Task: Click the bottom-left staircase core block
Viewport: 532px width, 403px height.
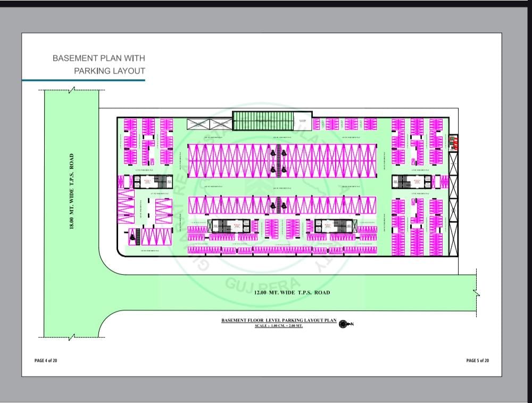Action: pyautogui.click(x=227, y=225)
